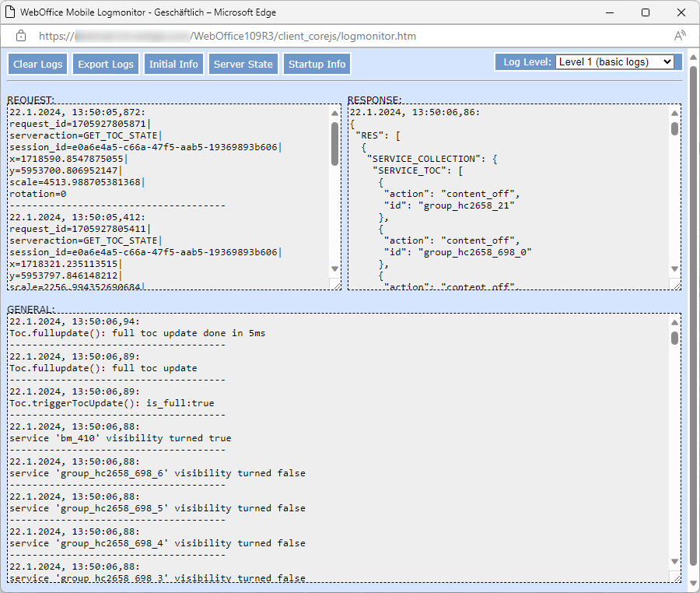Clear all logs with Clear Logs
Viewport: 700px width, 593px height.
tap(37, 64)
